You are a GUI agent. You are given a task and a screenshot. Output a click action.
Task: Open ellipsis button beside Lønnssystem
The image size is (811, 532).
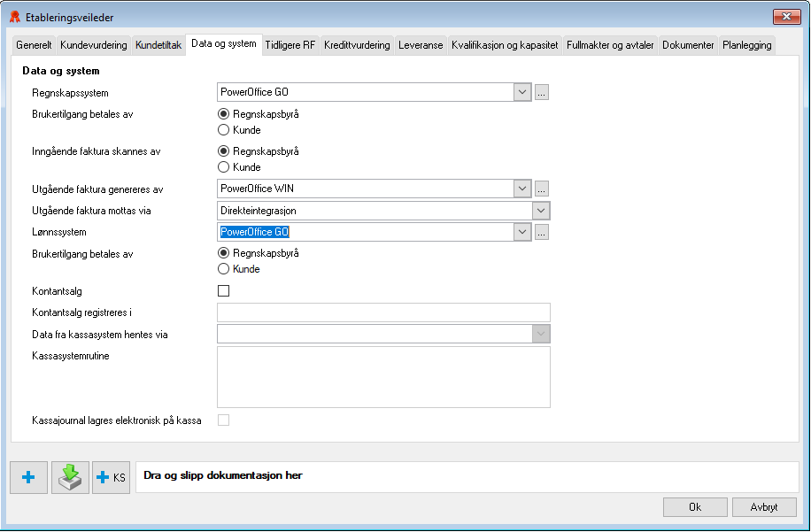pos(542,233)
